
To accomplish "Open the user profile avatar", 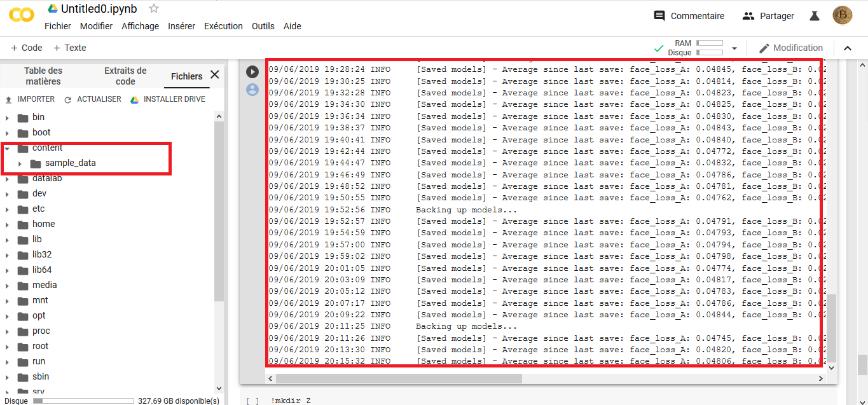I will (842, 15).
